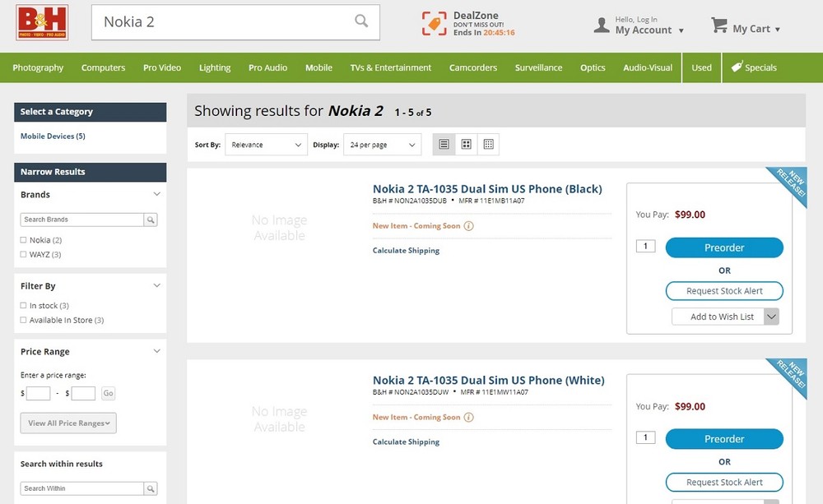Focus the Search Brands field
823x504 pixels.
[x=81, y=220]
